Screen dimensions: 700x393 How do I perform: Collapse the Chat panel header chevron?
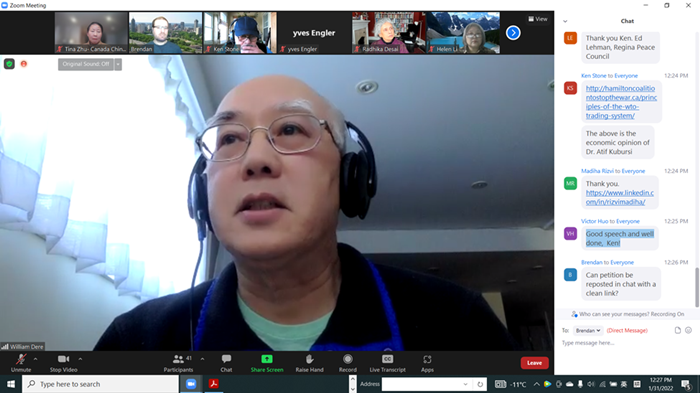565,21
